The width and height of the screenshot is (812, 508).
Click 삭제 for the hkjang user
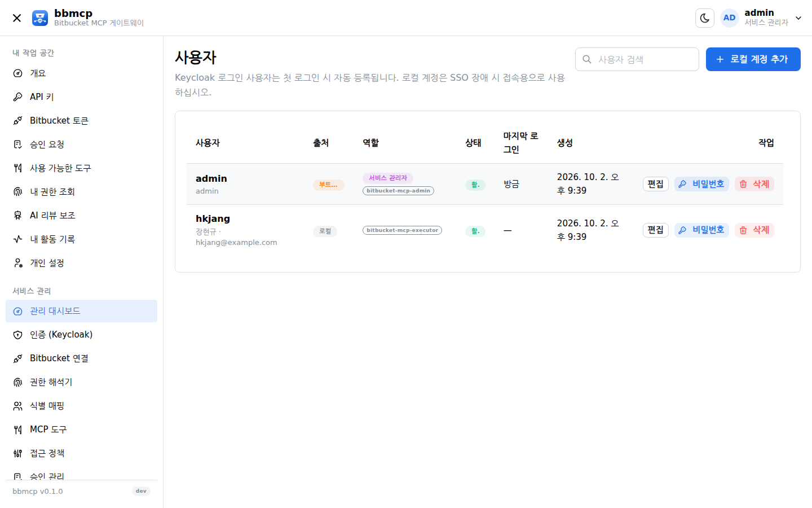[754, 230]
